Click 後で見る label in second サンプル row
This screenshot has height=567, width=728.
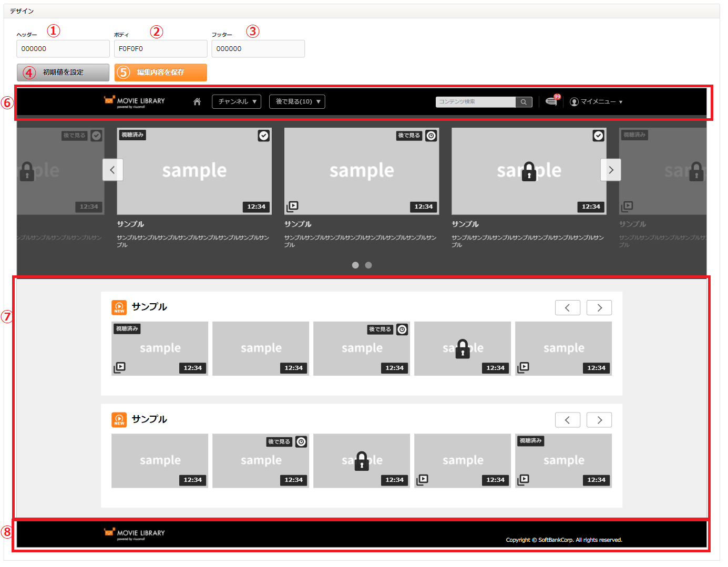[279, 442]
